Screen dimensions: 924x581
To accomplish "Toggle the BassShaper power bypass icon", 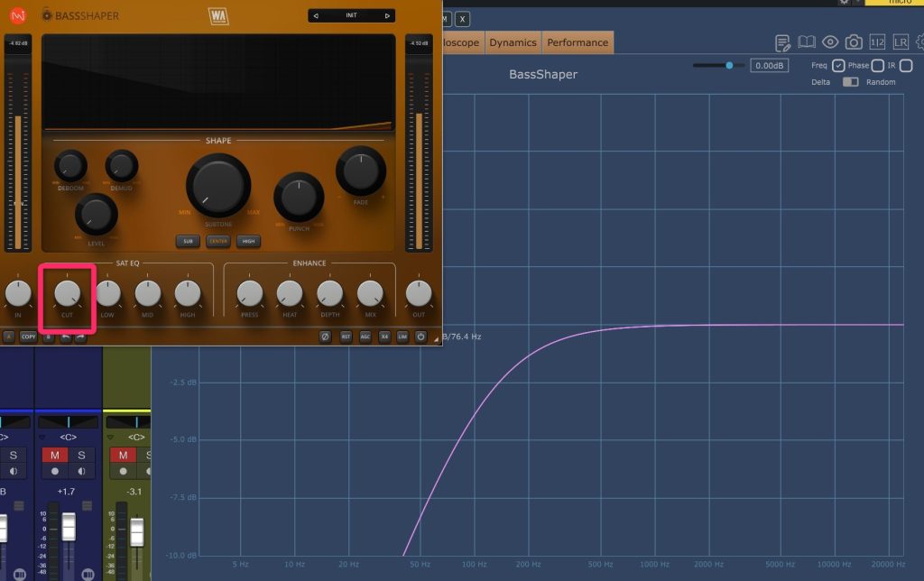I will click(420, 337).
